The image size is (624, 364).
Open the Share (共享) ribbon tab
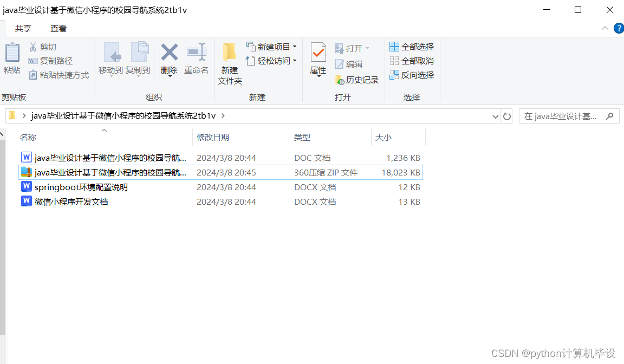[23, 28]
